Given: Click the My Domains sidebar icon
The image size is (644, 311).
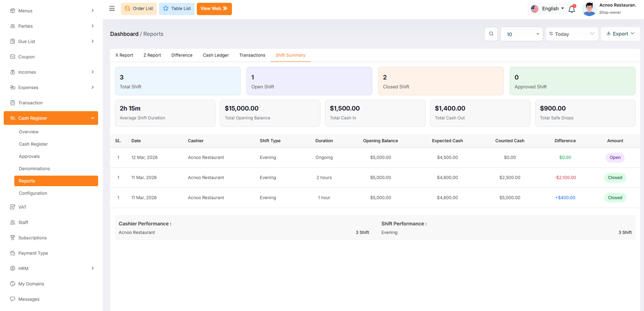Looking at the screenshot, I should pyautogui.click(x=12, y=284).
